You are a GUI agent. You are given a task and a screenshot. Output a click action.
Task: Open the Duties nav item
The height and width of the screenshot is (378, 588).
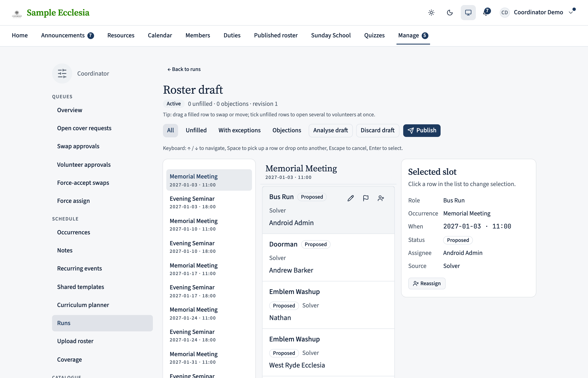tap(232, 35)
